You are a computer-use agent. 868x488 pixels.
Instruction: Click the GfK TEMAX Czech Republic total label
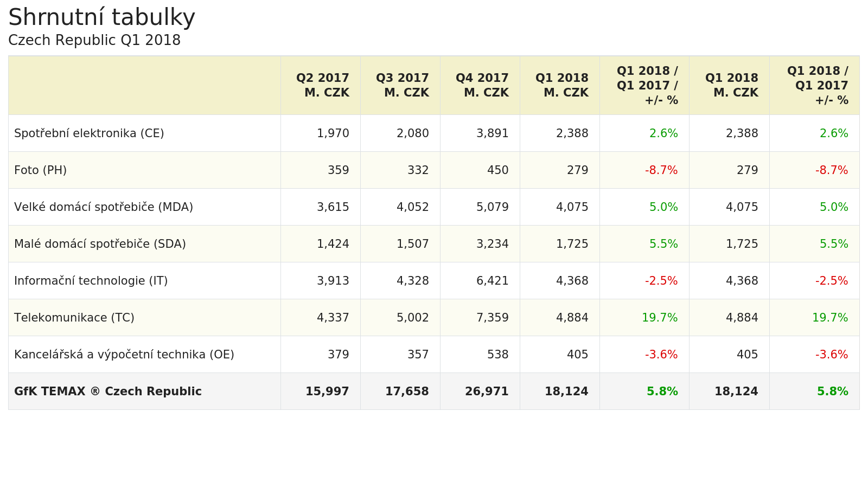(x=108, y=391)
